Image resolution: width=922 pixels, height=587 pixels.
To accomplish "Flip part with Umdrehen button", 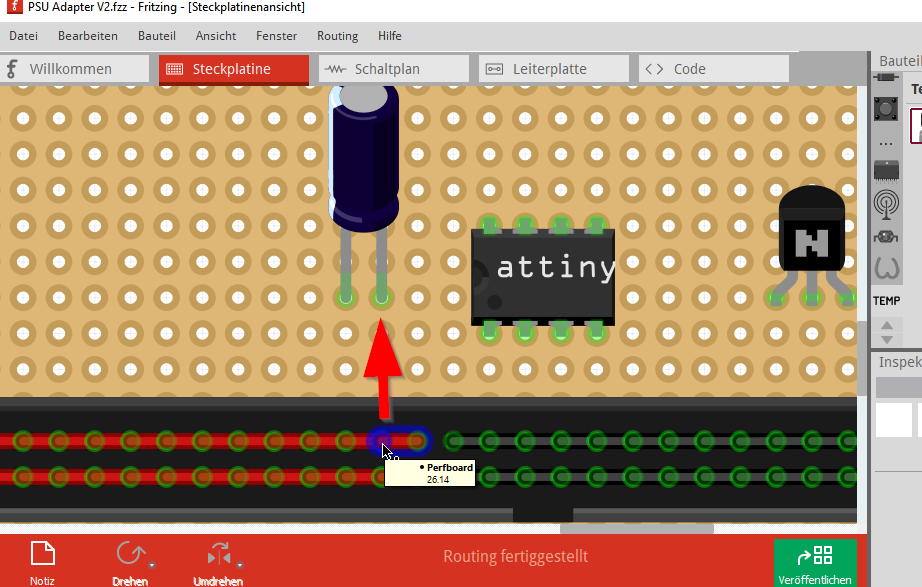I will point(218,563).
